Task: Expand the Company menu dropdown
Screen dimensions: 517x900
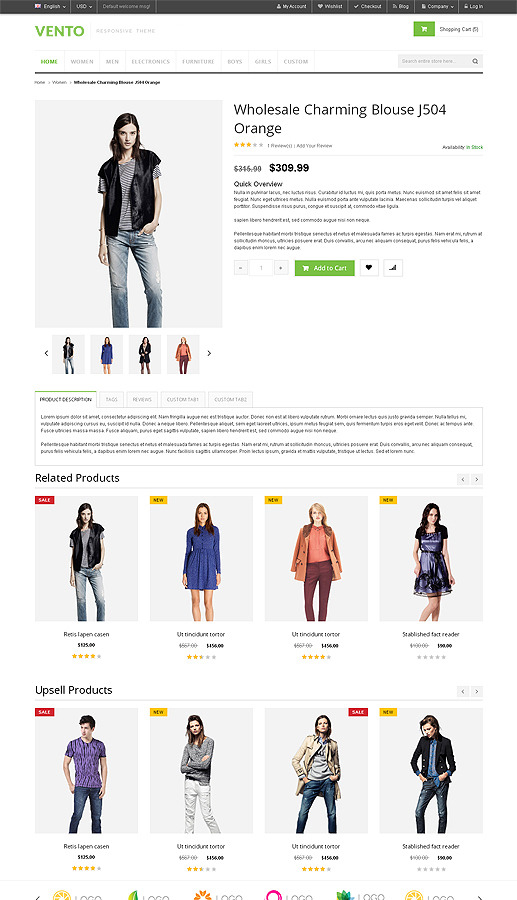Action: tap(437, 6)
